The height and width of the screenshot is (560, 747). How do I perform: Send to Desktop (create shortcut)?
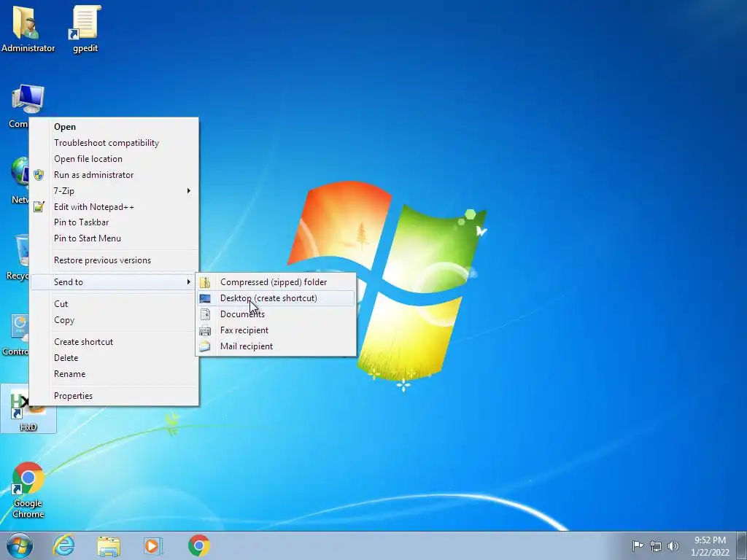coord(276,298)
